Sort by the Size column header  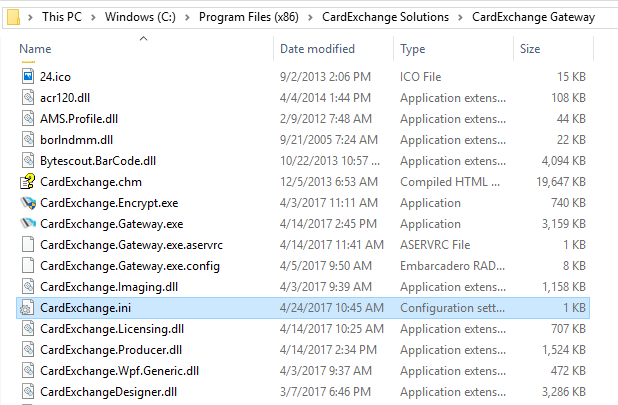click(x=530, y=49)
